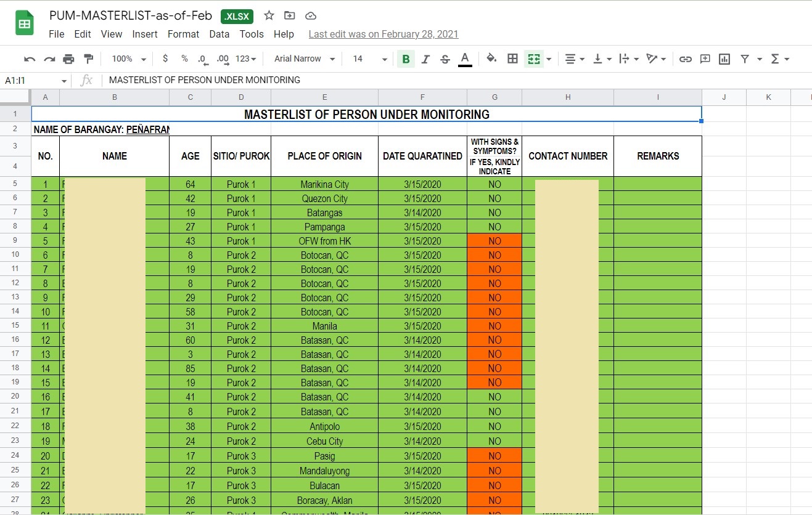Viewport: 812px width, 515px height.
Task: Click the move to folder icon
Action: tap(289, 16)
